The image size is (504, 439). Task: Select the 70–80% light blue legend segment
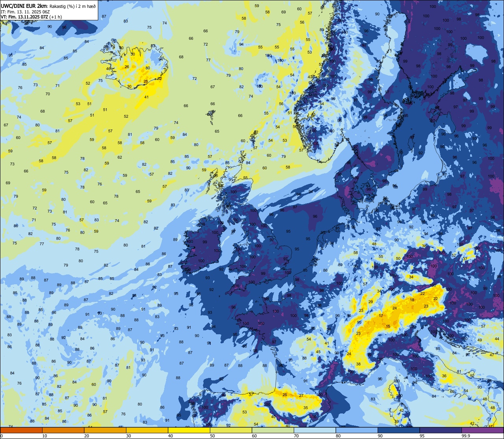pos(315,430)
